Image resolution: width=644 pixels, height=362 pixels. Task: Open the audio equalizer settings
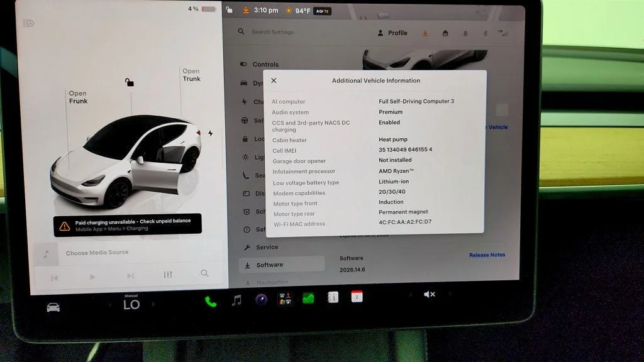click(167, 274)
